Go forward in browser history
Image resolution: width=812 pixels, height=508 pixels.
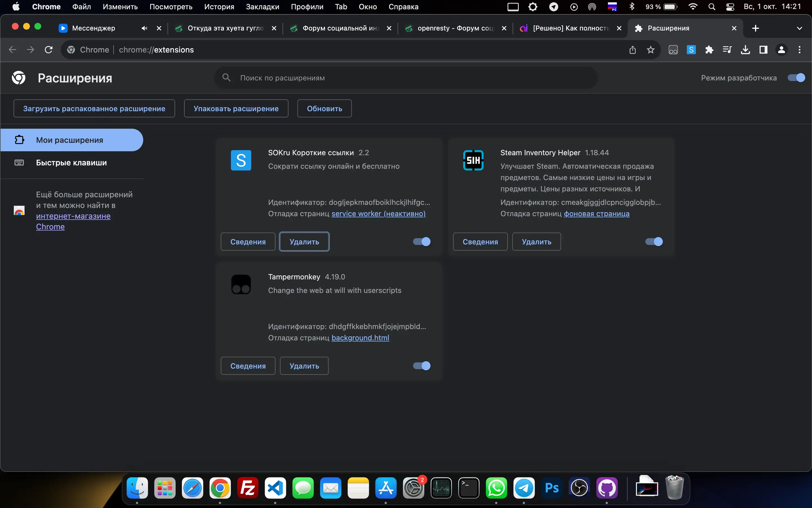(30, 50)
